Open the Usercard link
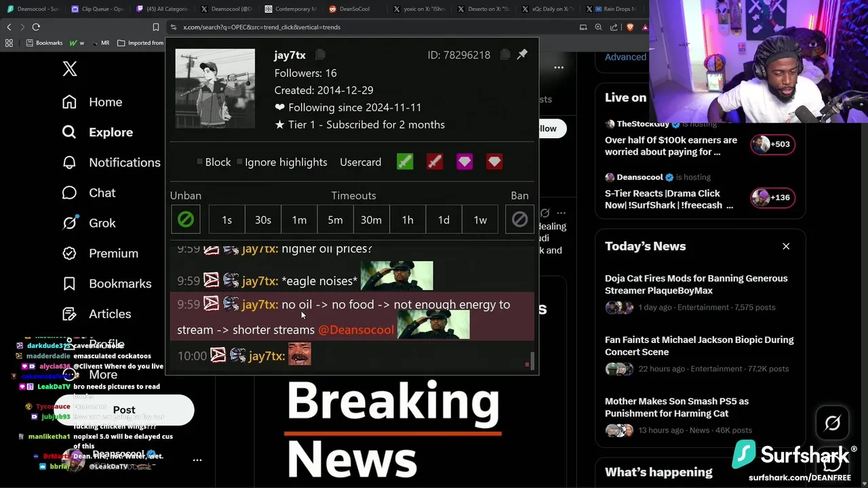 click(x=360, y=162)
